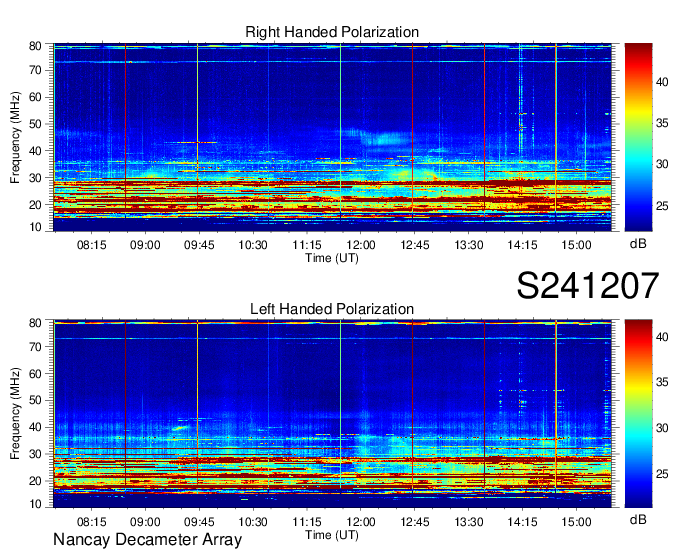This screenshot has width=680, height=552.
Task: Click "Frequency (MHz)" label of Left Handed plot
Action: pos(15,414)
